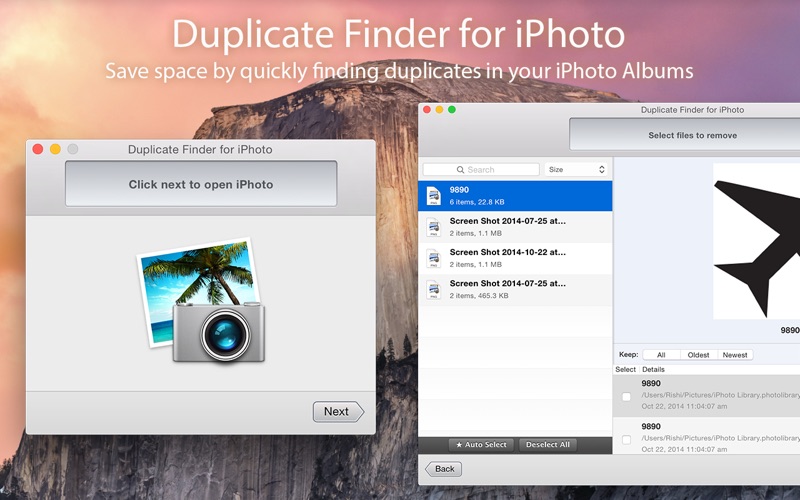Tick the first 9890 checkbox dated 11:04:07 am
This screenshot has height=500, width=800.
[x=626, y=396]
